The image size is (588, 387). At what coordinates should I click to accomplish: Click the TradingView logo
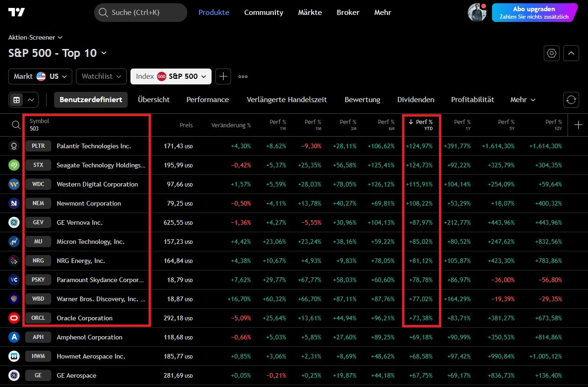pos(16,13)
